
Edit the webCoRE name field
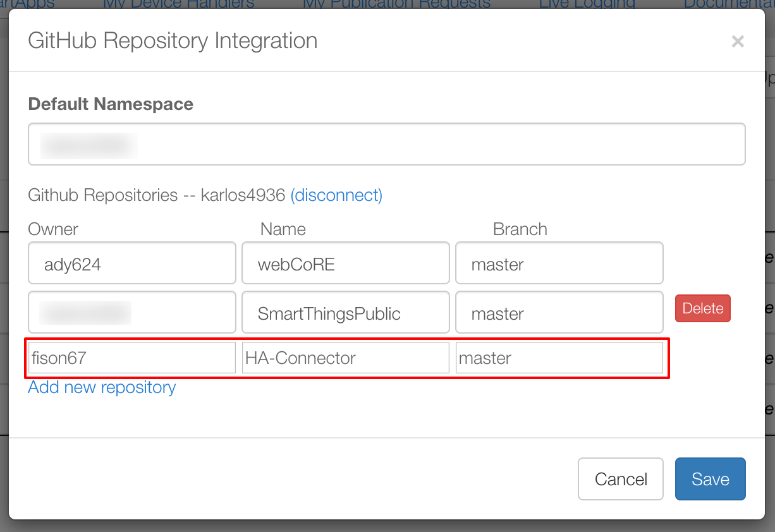tap(346, 263)
